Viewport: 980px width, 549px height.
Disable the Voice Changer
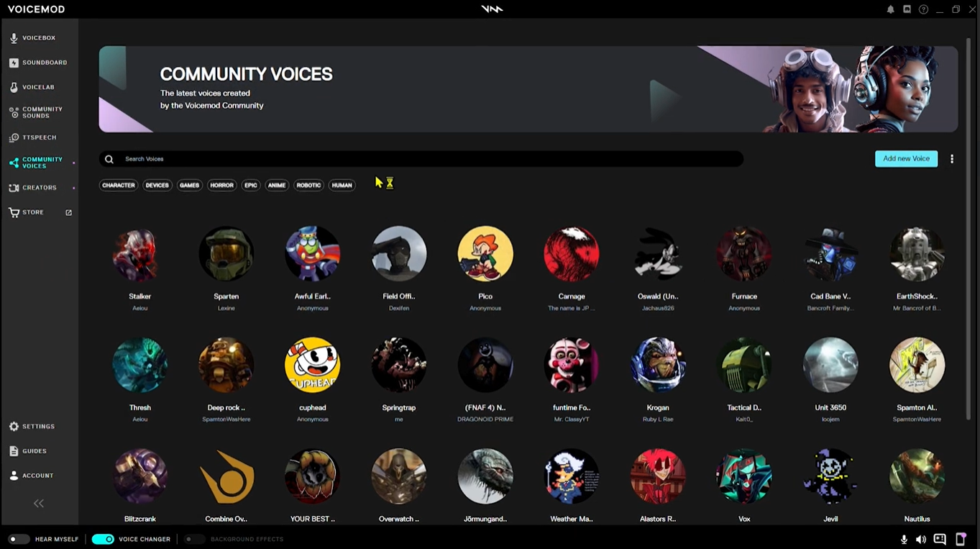103,539
